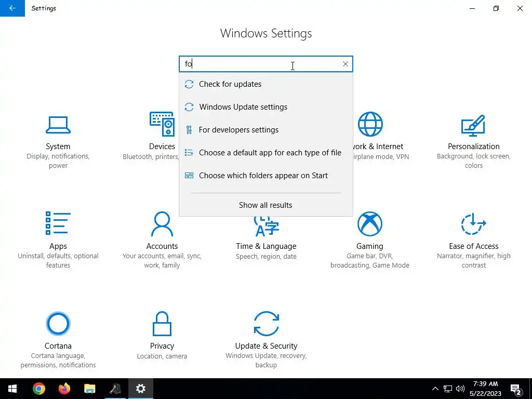Clear the search box with X
532x399 pixels.
tap(345, 64)
